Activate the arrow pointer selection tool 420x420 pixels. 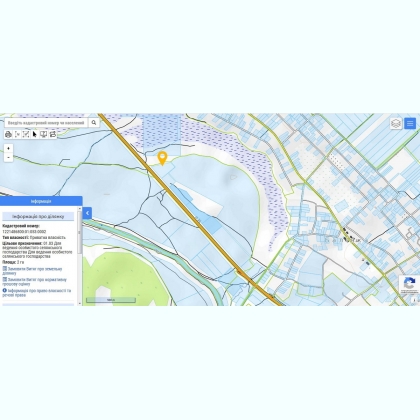tap(35, 134)
